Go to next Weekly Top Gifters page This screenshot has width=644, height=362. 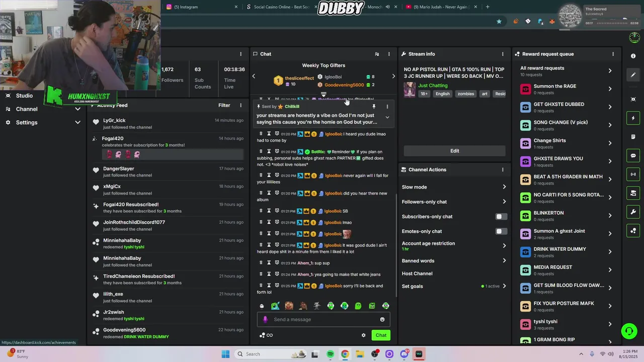(x=393, y=76)
